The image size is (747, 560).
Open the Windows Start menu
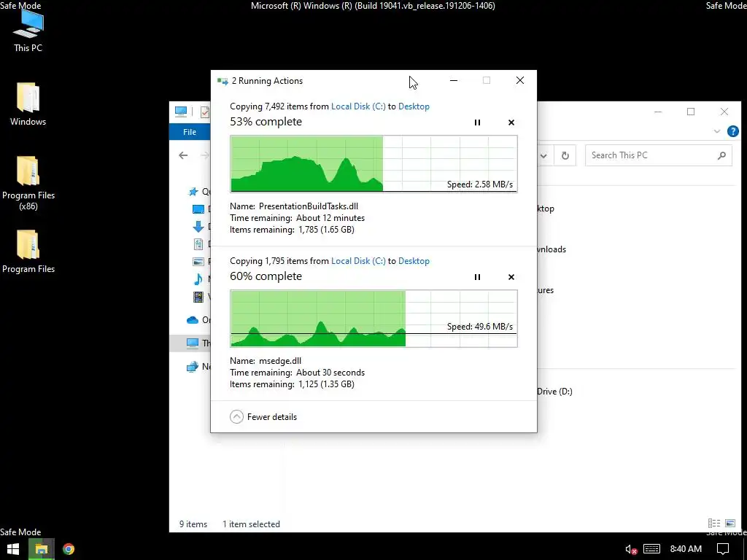pyautogui.click(x=13, y=549)
